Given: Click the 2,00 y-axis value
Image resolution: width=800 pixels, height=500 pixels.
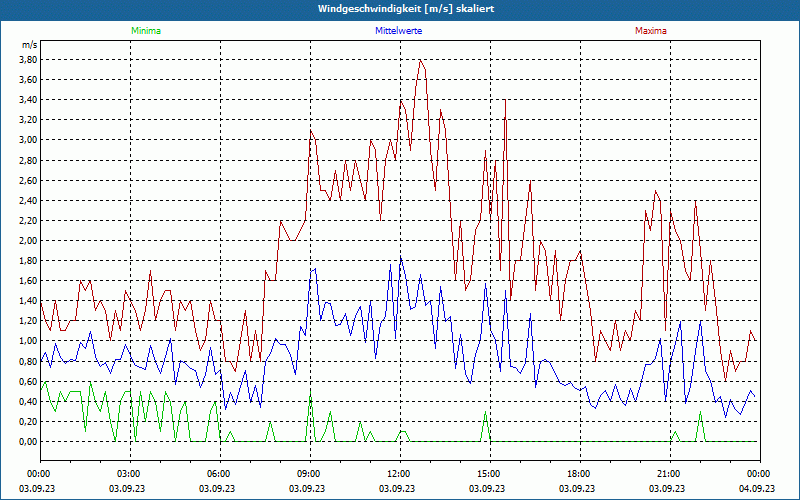Looking at the screenshot, I should pos(28,240).
